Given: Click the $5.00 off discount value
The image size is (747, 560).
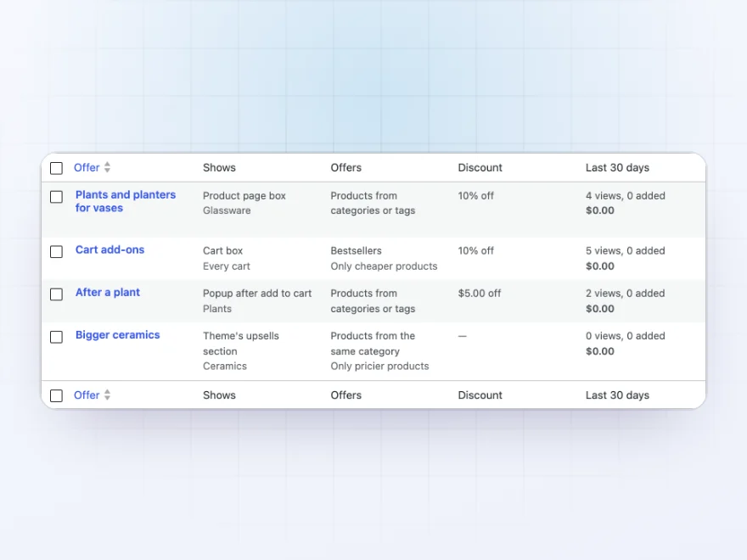Looking at the screenshot, I should point(480,294).
